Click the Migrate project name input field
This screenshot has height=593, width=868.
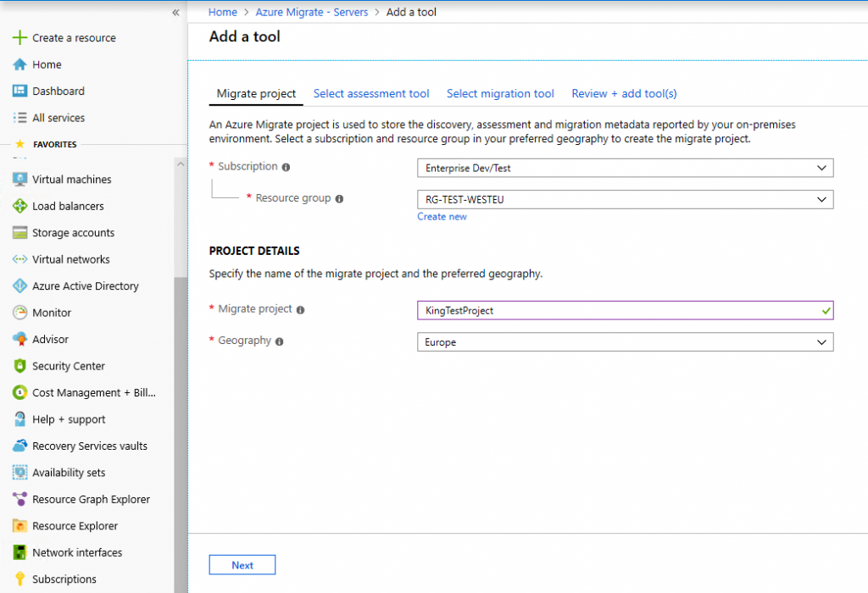[x=625, y=310]
